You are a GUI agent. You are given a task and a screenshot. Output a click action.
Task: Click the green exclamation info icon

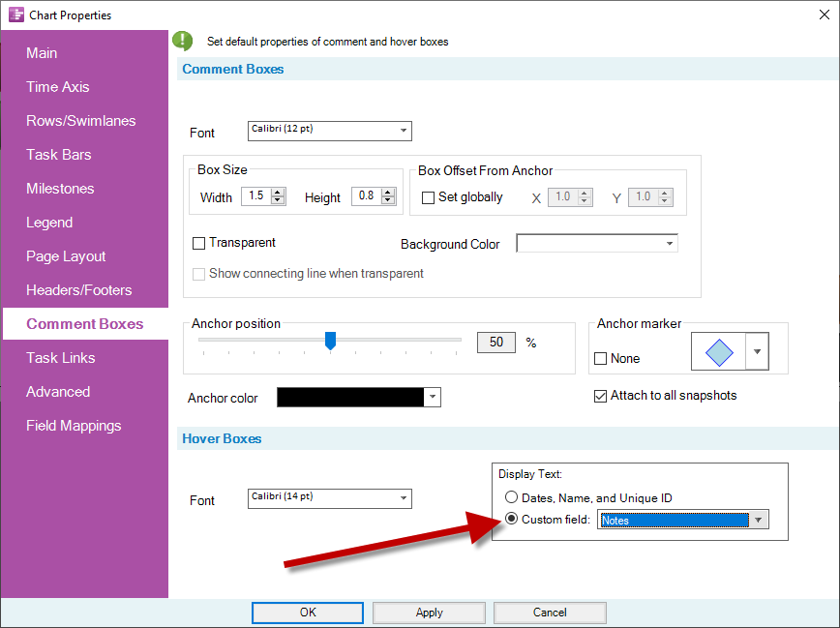coord(183,41)
